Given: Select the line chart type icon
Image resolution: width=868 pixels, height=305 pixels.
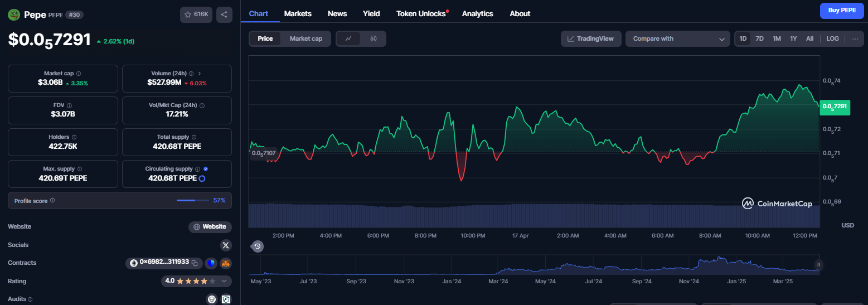Looking at the screenshot, I should [348, 38].
